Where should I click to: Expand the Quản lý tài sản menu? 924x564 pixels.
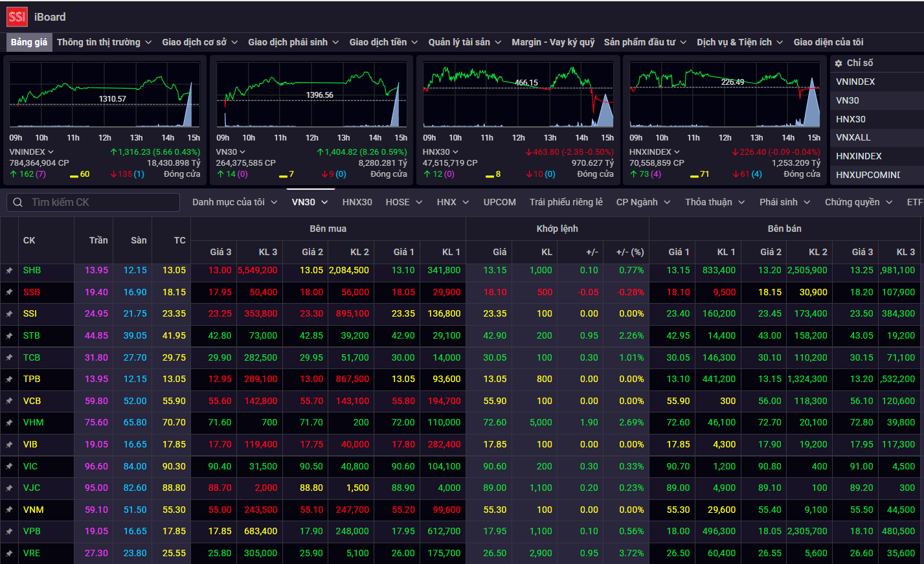[x=465, y=42]
